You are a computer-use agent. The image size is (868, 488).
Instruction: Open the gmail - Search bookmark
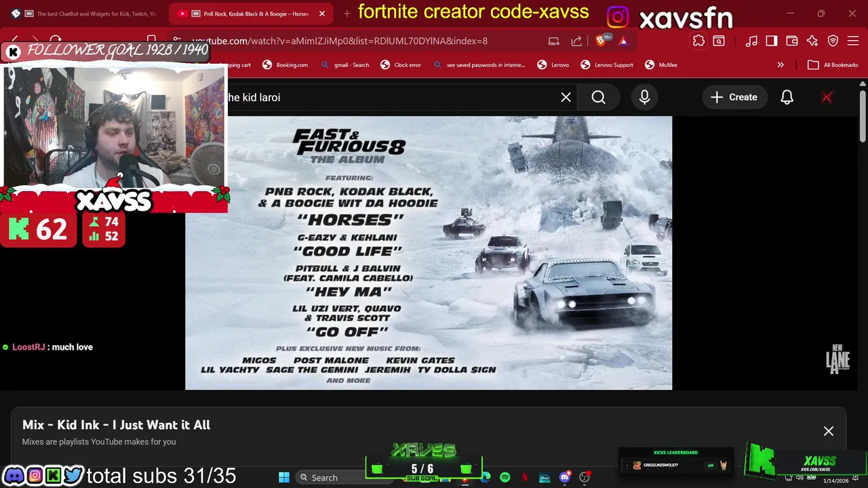345,65
